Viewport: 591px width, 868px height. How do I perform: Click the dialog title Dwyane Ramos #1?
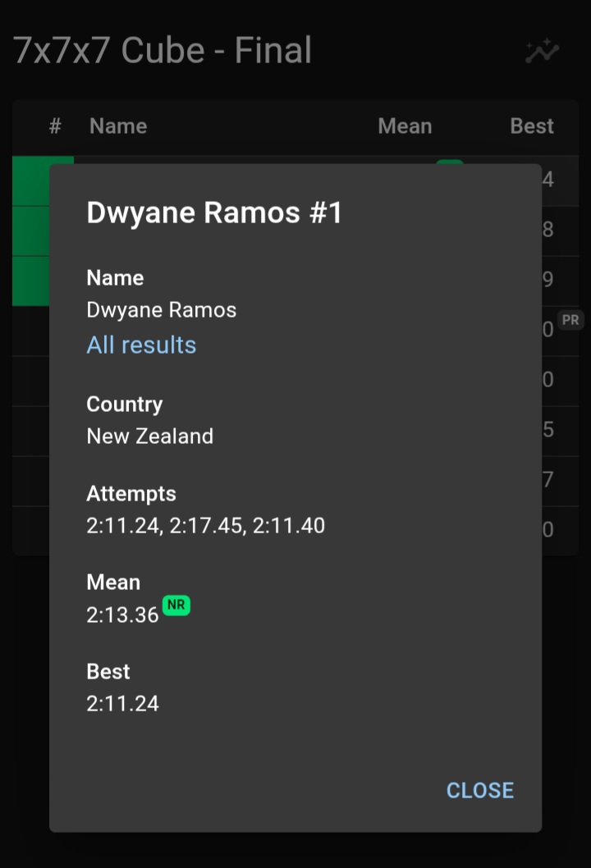[214, 212]
